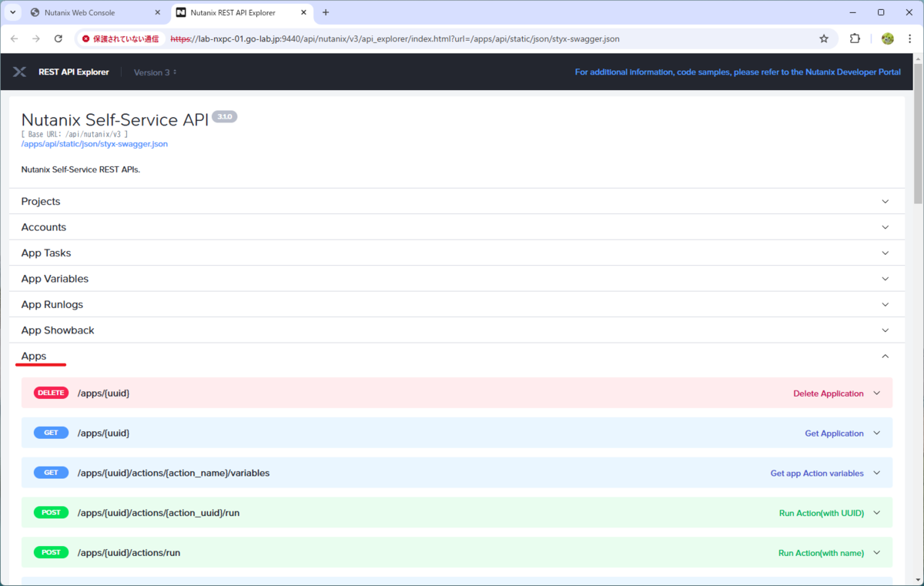Click the Apps section heading
Viewport: 924px width, 586px height.
[x=34, y=357]
